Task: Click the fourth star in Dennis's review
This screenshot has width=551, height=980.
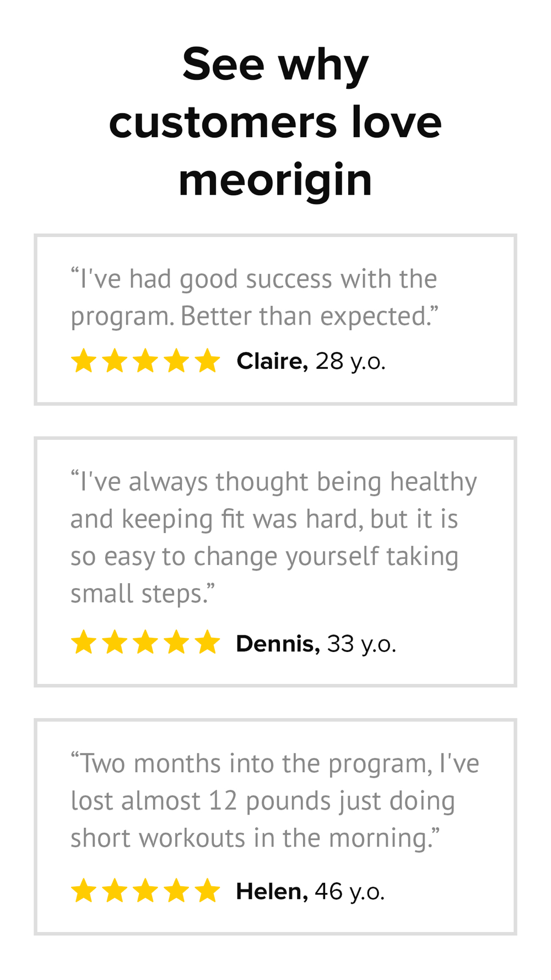Action: [176, 642]
